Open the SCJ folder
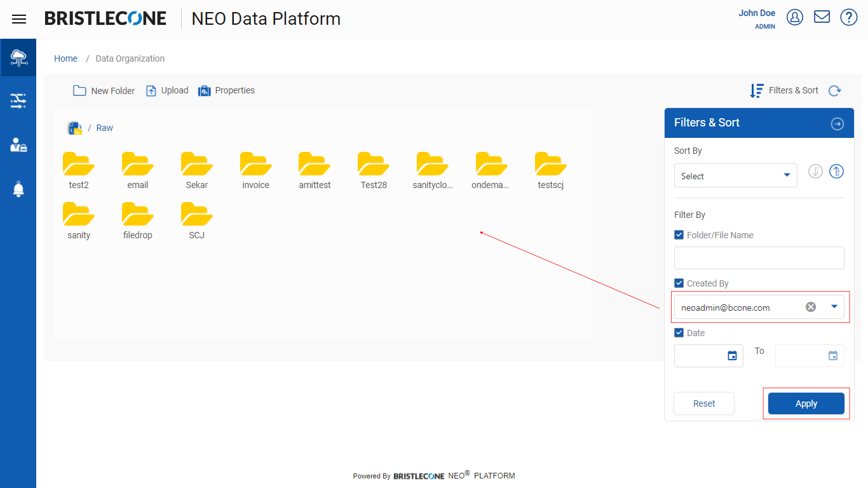The height and width of the screenshot is (488, 868). 197,221
